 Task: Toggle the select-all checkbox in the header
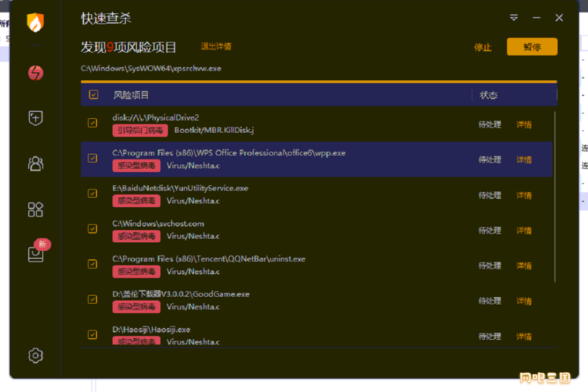point(94,95)
